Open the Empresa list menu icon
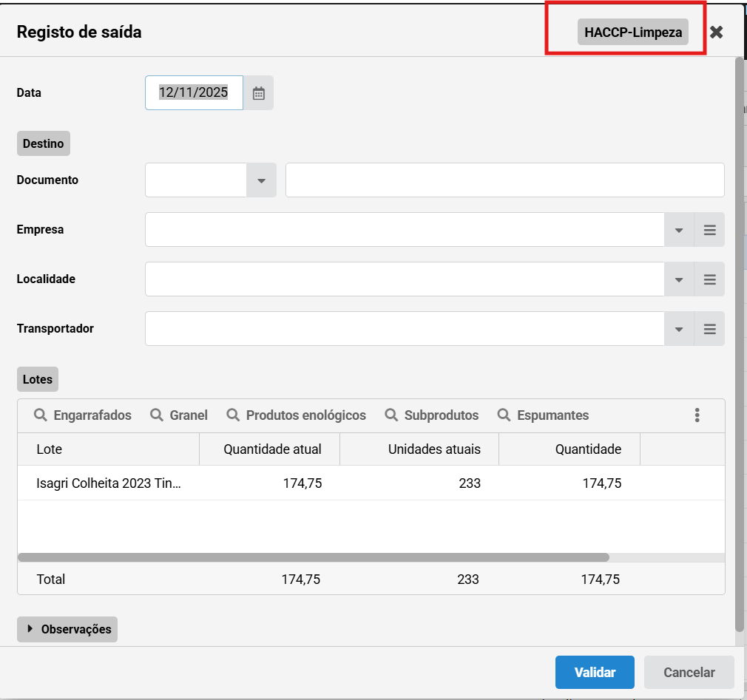The image size is (747, 700). click(x=710, y=230)
